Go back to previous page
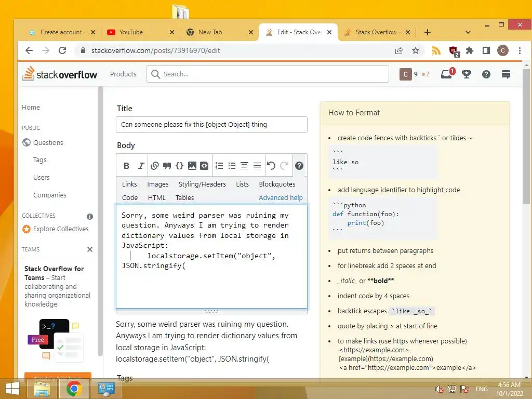This screenshot has width=532, height=399. 29,50
